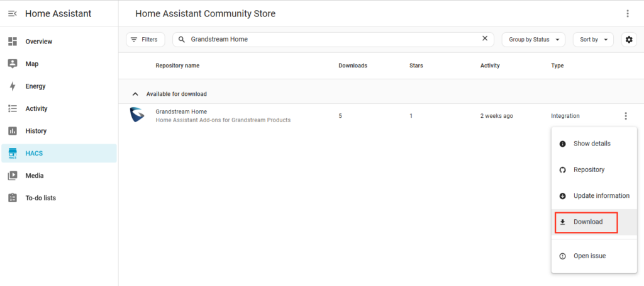Open the Media browser
Image resolution: width=644 pixels, height=286 pixels.
click(58, 175)
